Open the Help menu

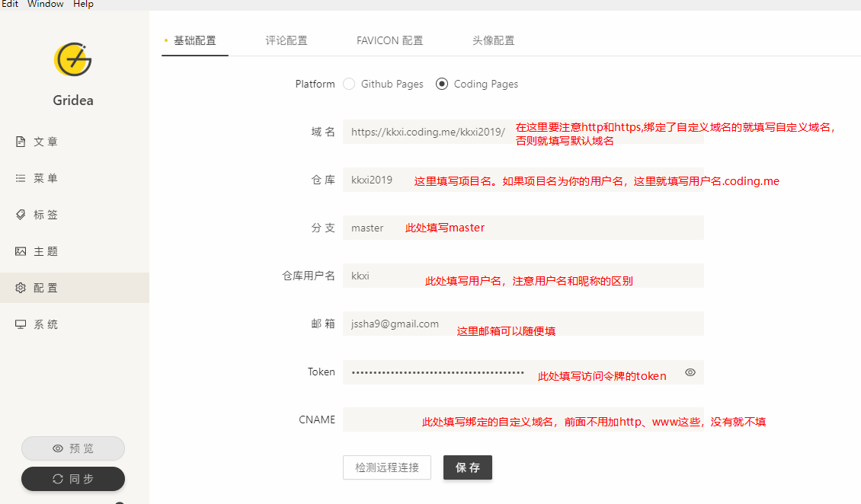click(84, 4)
